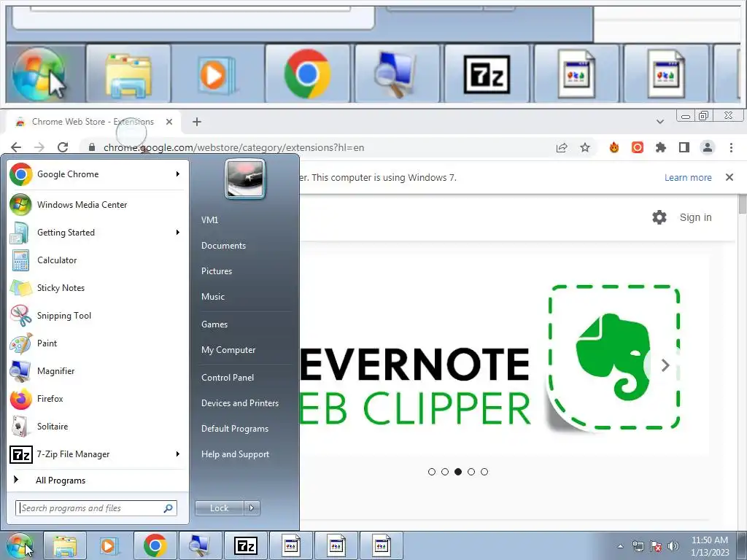
Task: Open My Computer from Start menu
Action: pyautogui.click(x=228, y=350)
